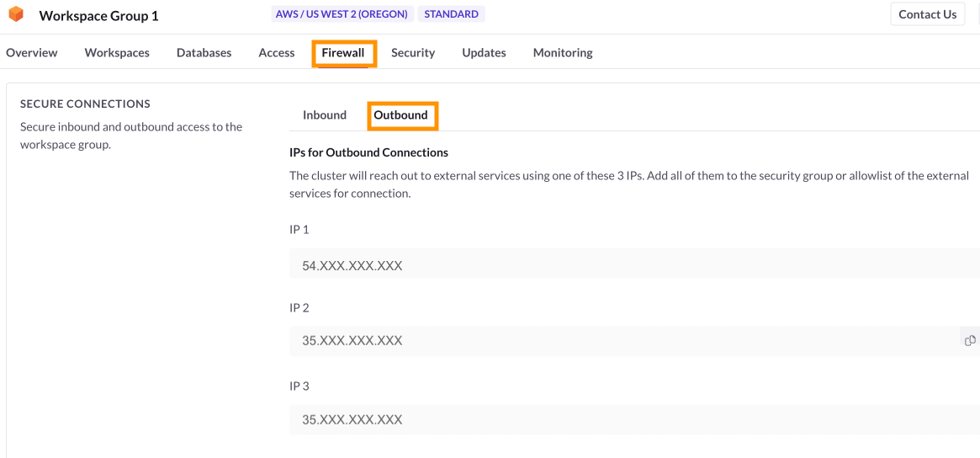
Task: Open the Security tab
Action: (413, 52)
